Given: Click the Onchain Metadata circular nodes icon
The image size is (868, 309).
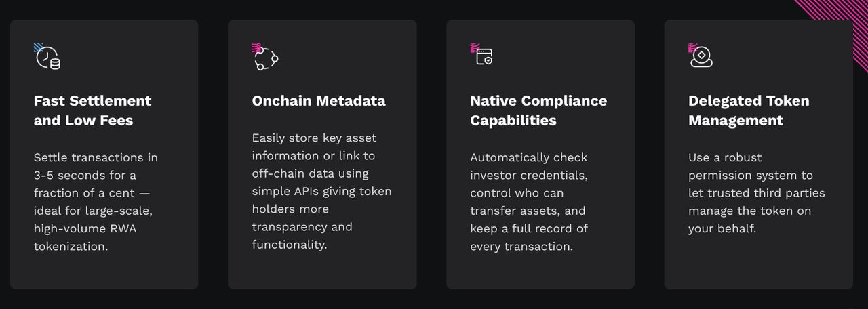Looking at the screenshot, I should click(x=265, y=58).
